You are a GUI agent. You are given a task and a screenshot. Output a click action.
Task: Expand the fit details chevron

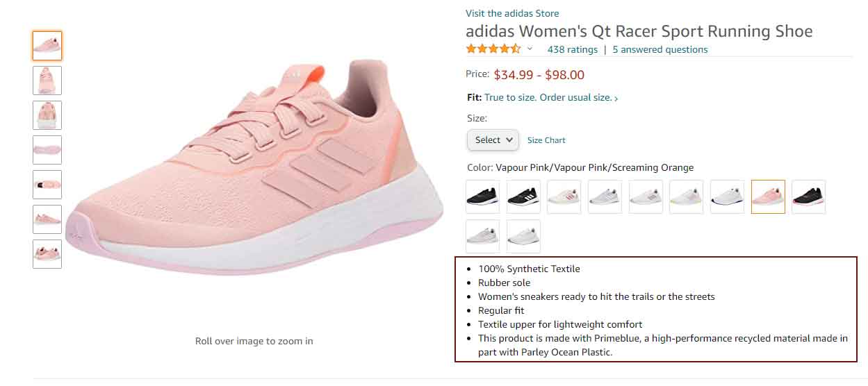coord(616,99)
